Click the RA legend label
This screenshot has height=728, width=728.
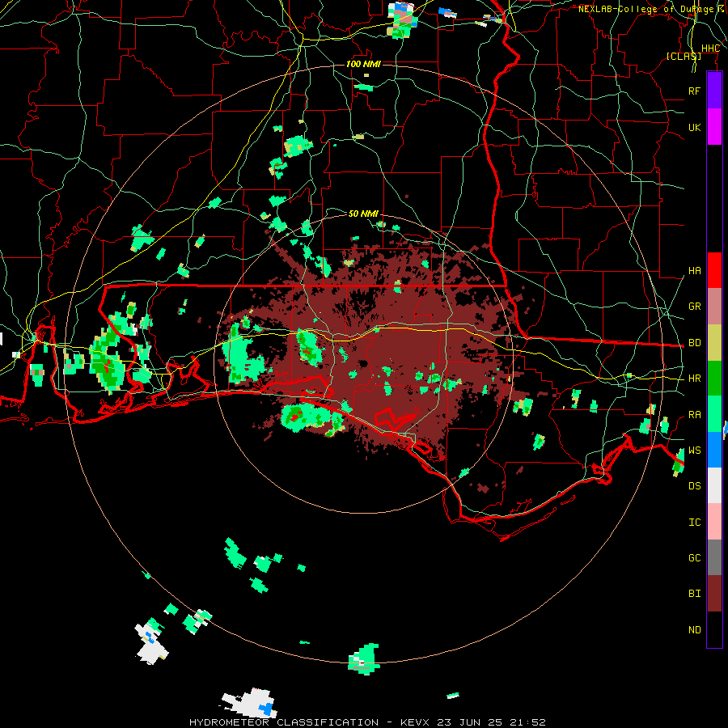pyautogui.click(x=694, y=415)
